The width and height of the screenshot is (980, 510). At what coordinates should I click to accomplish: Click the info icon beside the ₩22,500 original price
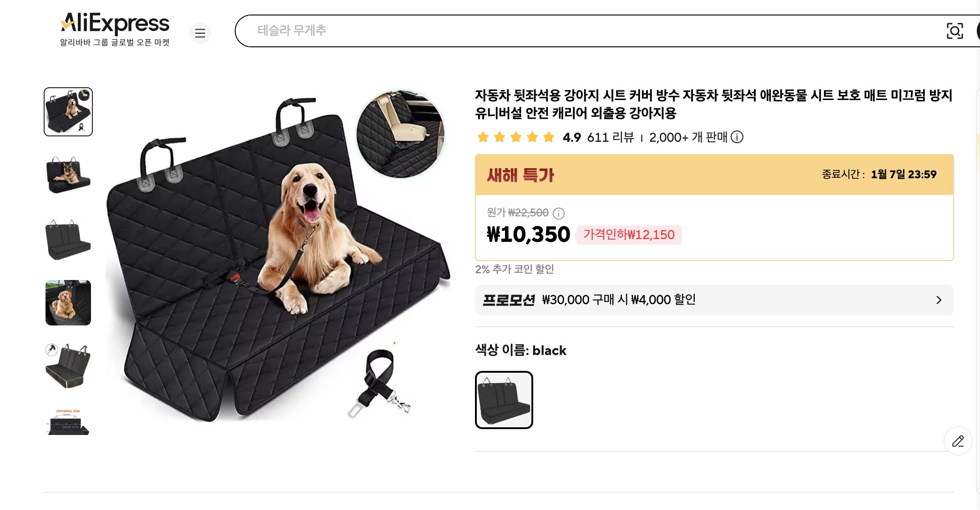(560, 214)
